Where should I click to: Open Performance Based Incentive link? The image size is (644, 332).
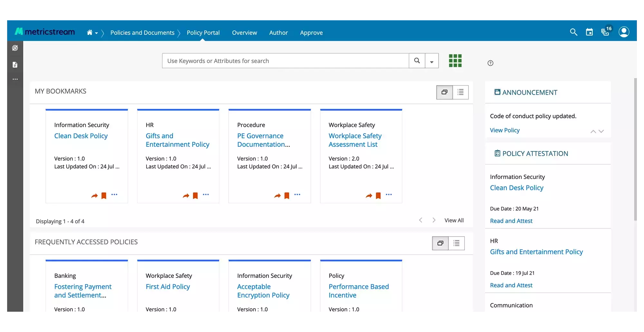point(359,291)
